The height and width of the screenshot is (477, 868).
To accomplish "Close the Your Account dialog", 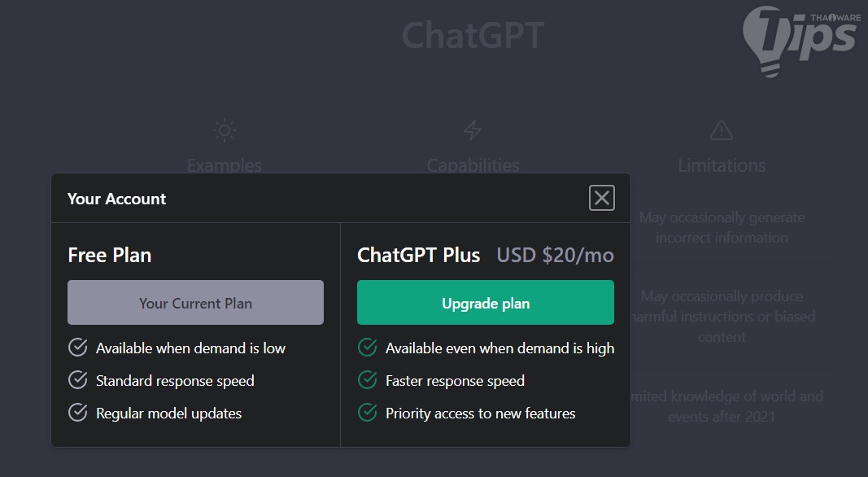I will click(x=601, y=198).
